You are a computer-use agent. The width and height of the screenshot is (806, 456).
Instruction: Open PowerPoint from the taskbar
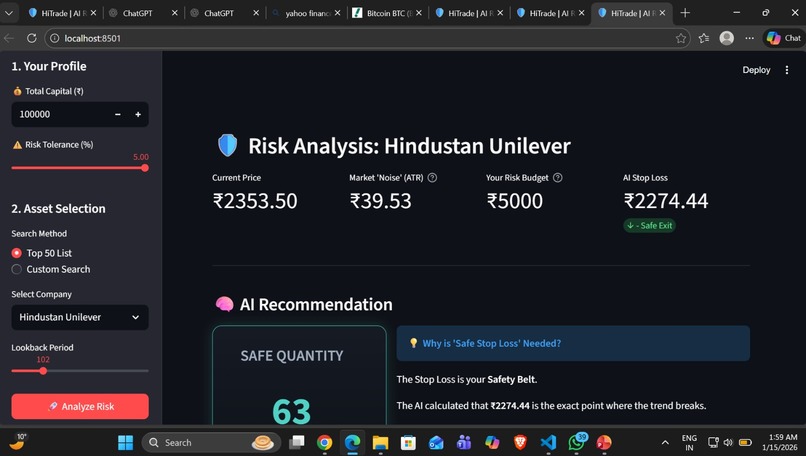pyautogui.click(x=604, y=443)
